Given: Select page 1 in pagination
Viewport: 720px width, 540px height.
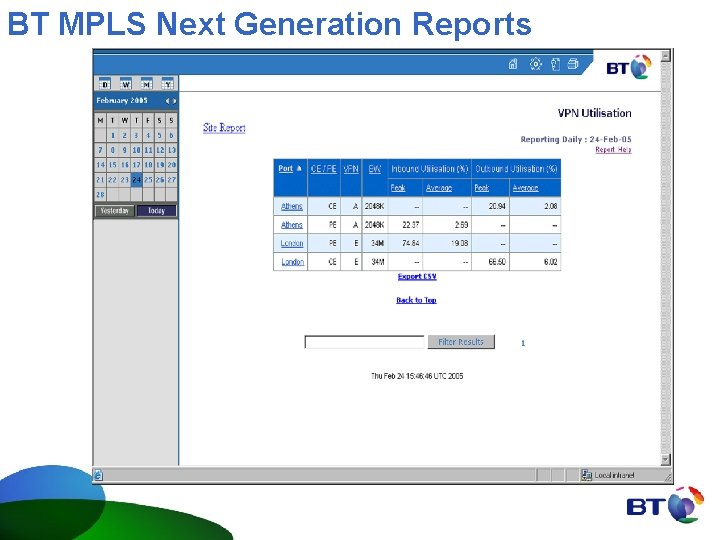Looking at the screenshot, I should [523, 343].
